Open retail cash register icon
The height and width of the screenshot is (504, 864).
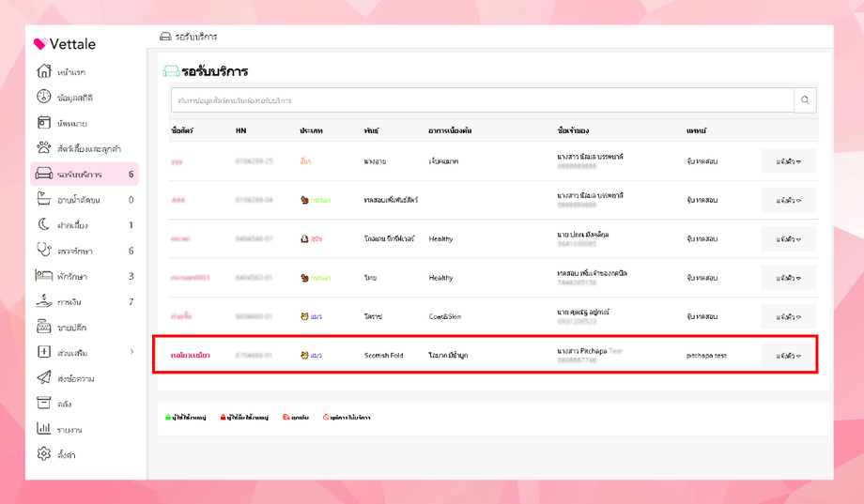point(43,327)
